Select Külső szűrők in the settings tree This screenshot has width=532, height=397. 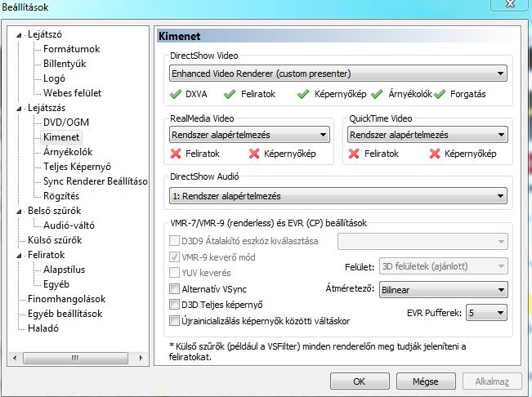[55, 240]
